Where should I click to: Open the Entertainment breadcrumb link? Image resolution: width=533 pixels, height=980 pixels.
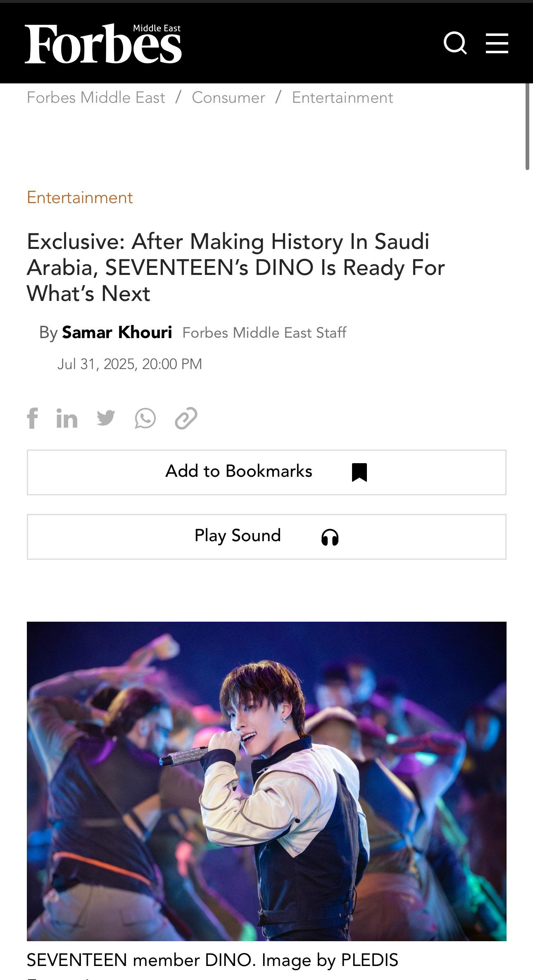[343, 98]
